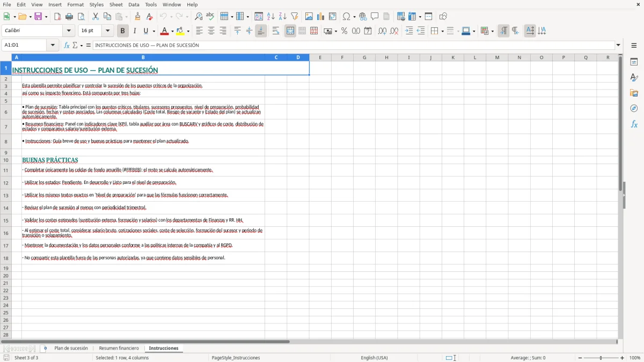Open sidebar Properties deck
Screen dimensions: 644x362
click(x=634, y=62)
